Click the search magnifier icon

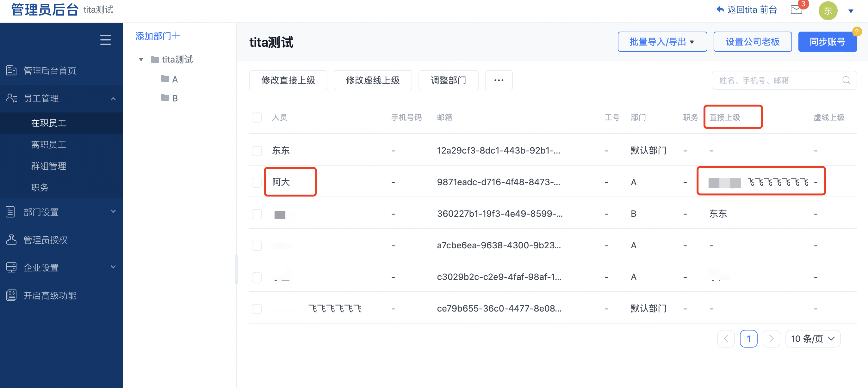pos(846,80)
